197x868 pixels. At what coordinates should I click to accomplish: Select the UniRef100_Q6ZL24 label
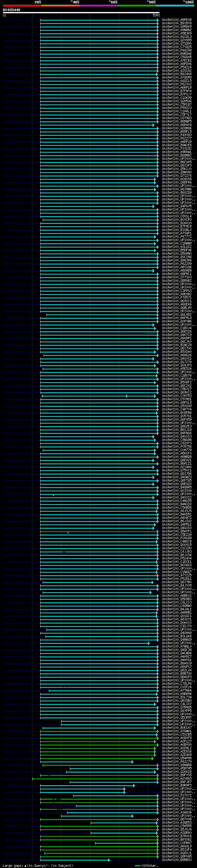(x=176, y=670)
